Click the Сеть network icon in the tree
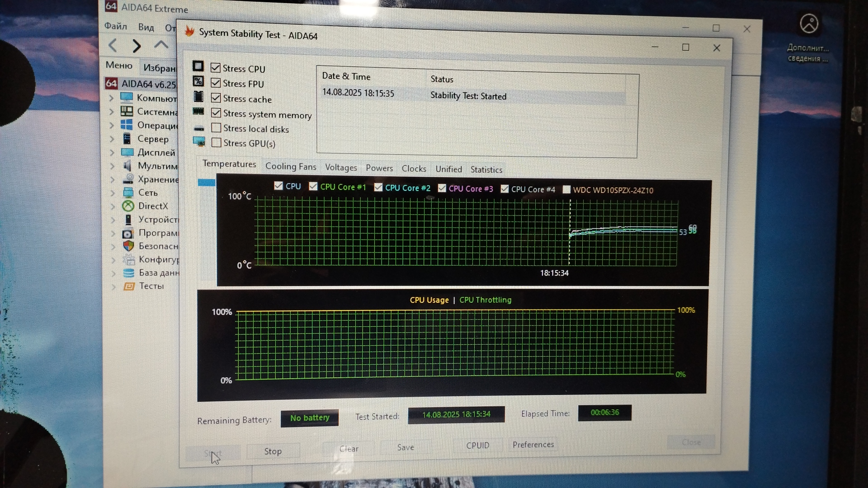The width and height of the screenshot is (868, 488). pos(128,192)
